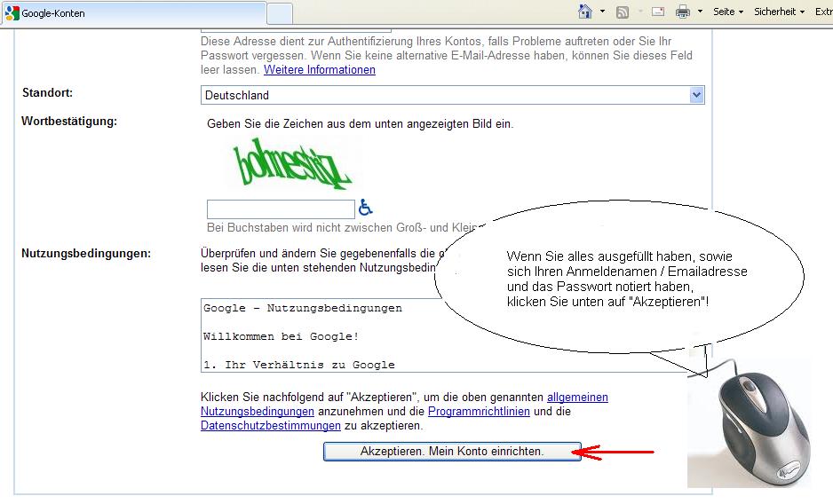Open the Programmrichtlinien link
833x504 pixels.
479,412
